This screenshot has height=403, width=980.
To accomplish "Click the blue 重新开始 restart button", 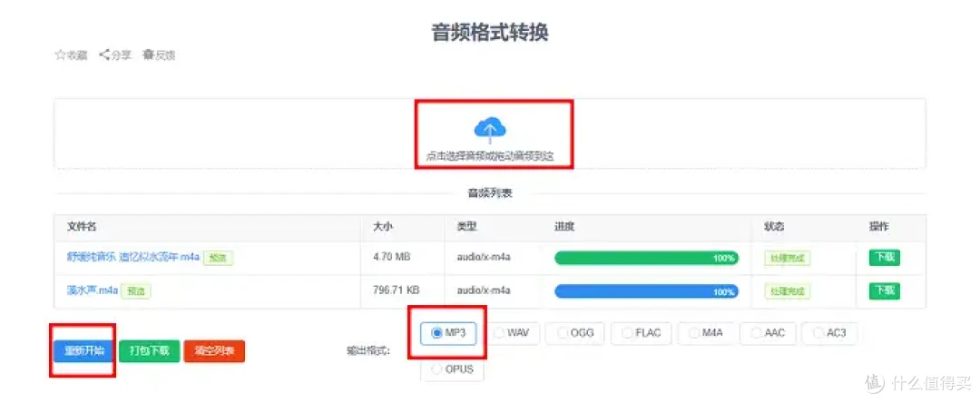I will [x=83, y=351].
